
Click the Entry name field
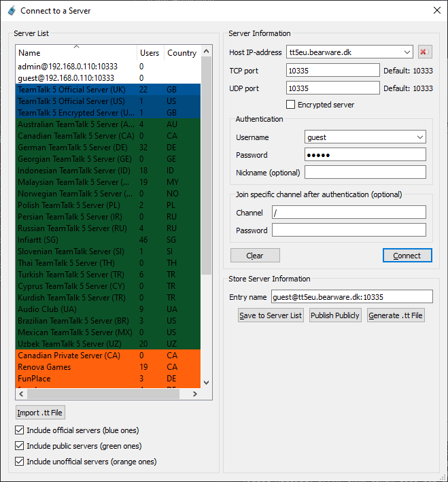[352, 296]
